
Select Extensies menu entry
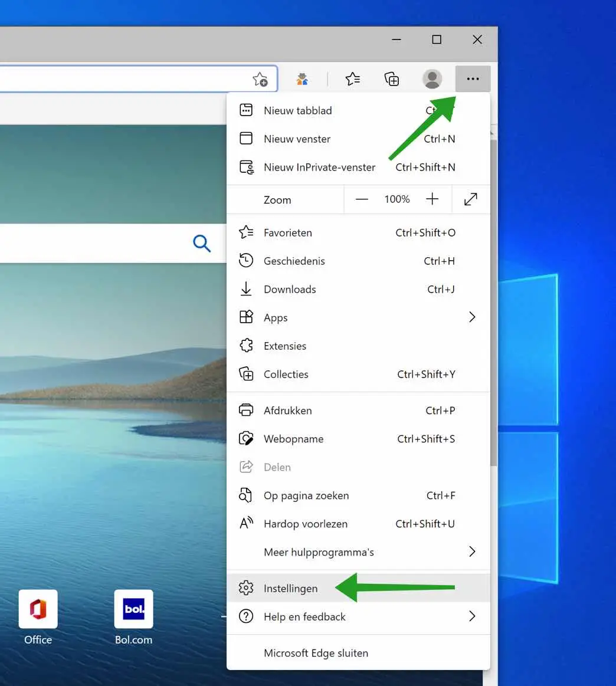click(358, 346)
